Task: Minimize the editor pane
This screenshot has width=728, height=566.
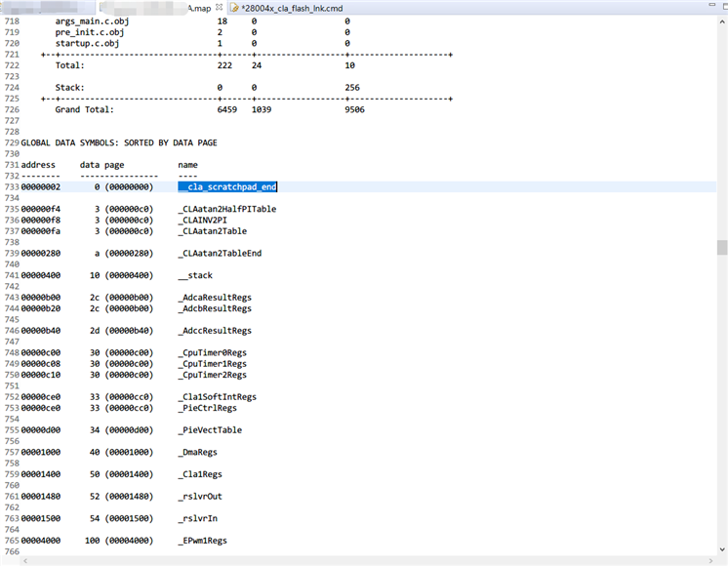Action: click(x=711, y=5)
